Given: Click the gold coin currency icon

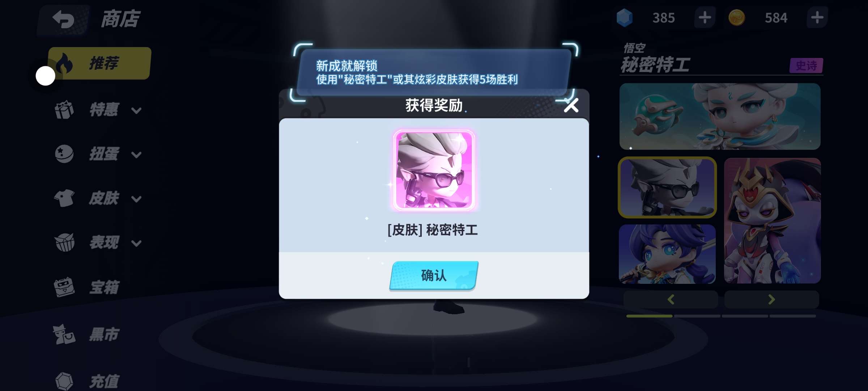Looking at the screenshot, I should (736, 18).
